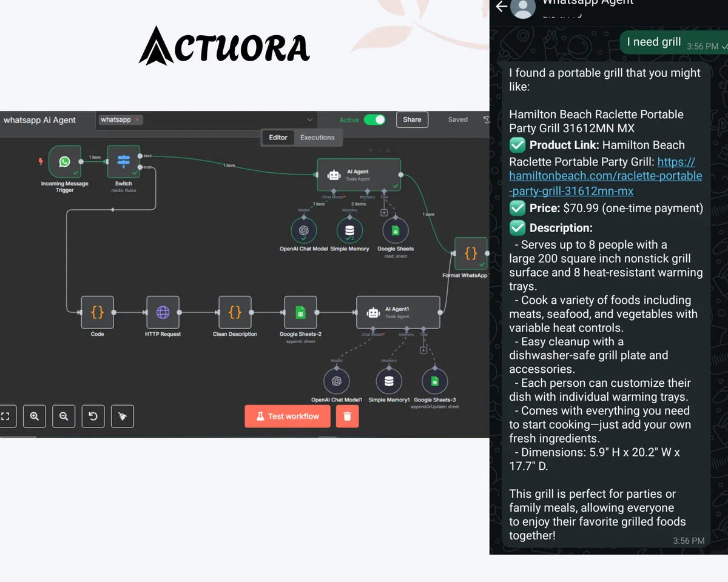Zoom out of the workflow canvas
728x582 pixels.
coord(64,416)
